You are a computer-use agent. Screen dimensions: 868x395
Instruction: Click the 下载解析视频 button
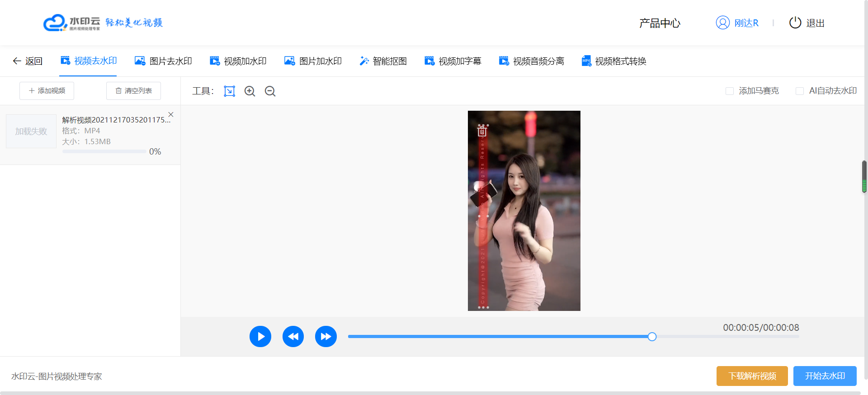coord(752,376)
